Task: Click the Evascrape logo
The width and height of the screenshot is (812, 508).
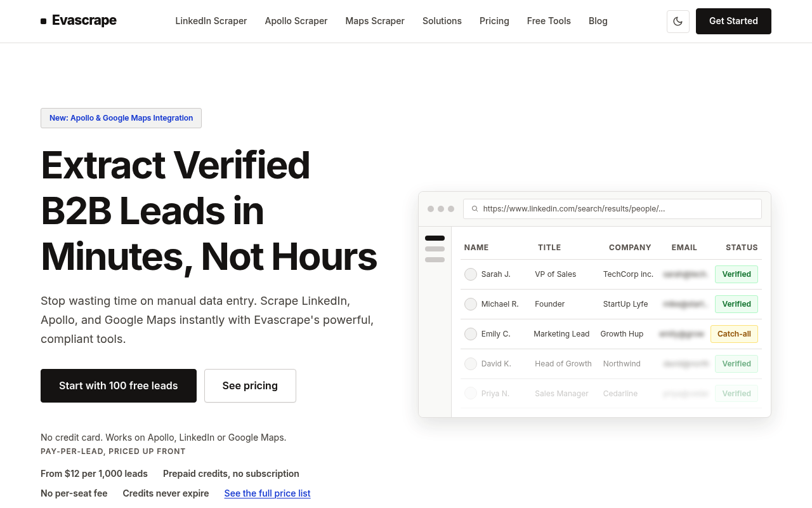Action: click(79, 21)
